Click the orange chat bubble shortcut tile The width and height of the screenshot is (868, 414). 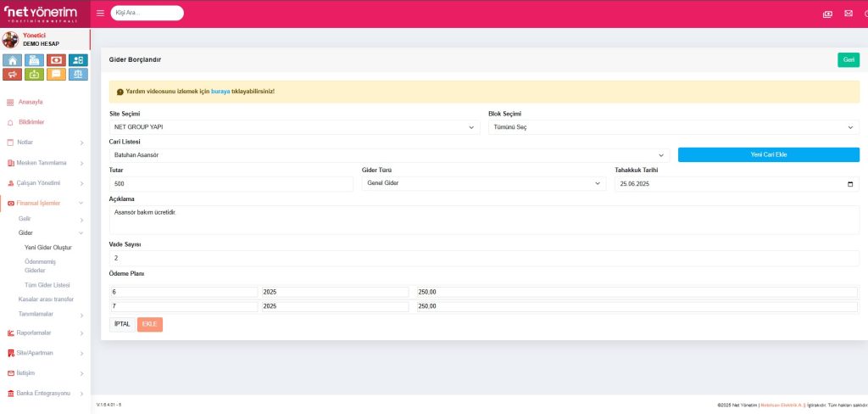coord(56,74)
